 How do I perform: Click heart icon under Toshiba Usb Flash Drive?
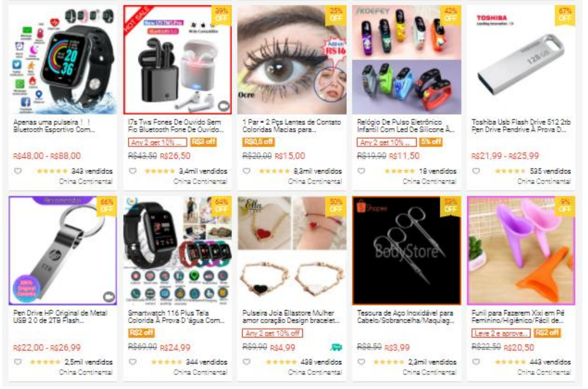pos(476,171)
